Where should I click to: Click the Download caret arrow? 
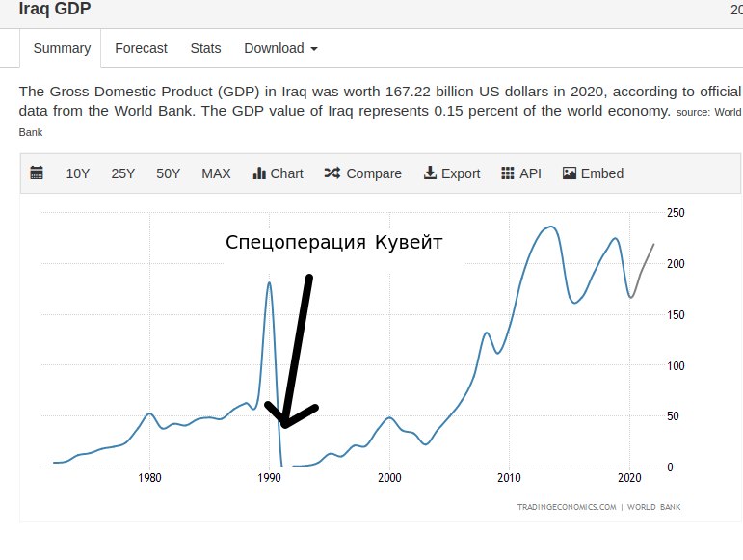314,49
